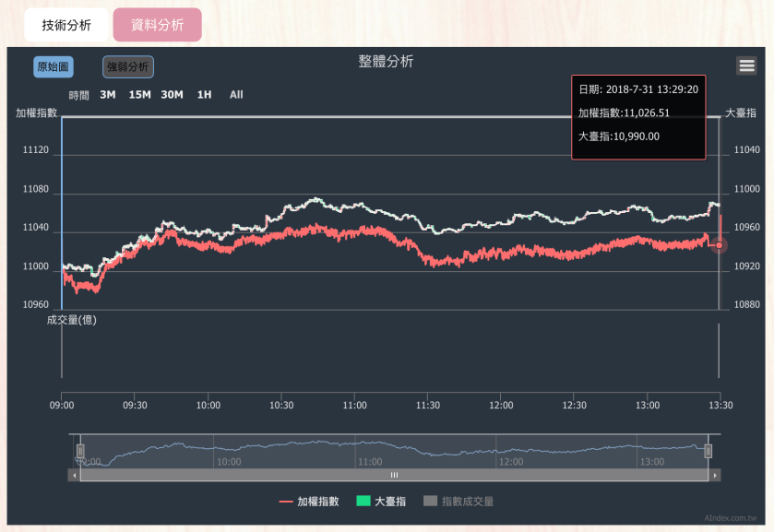Screen dimensions: 774x532
Task: Open the chart export hamburger menu
Action: [747, 65]
